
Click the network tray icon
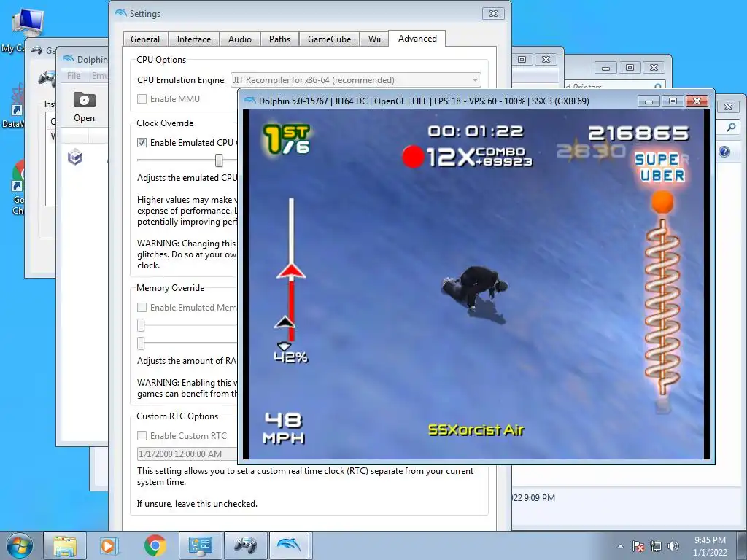[656, 546]
